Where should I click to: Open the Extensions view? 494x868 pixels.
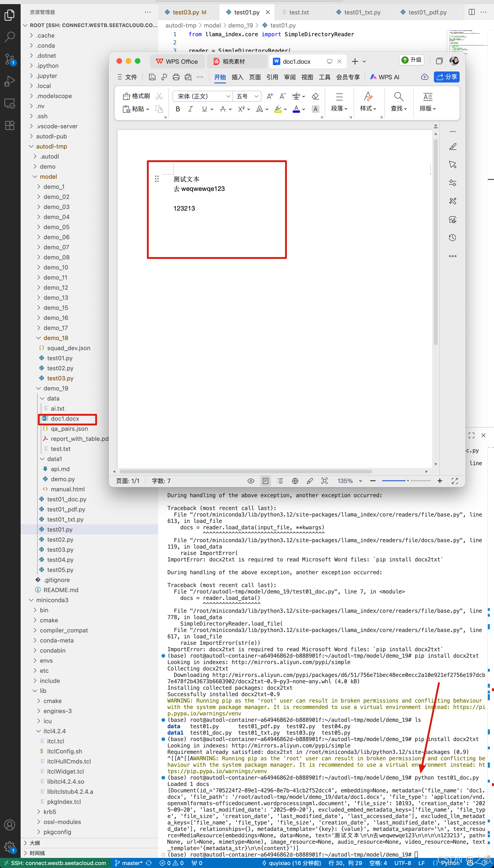(10, 125)
